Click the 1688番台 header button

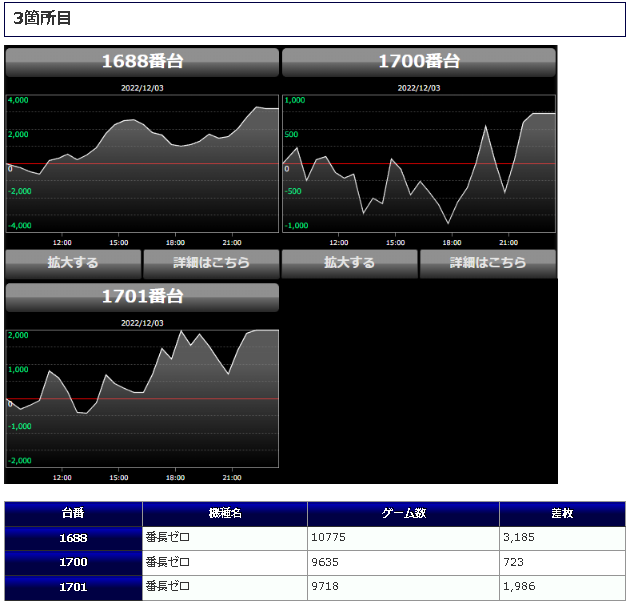[142, 62]
